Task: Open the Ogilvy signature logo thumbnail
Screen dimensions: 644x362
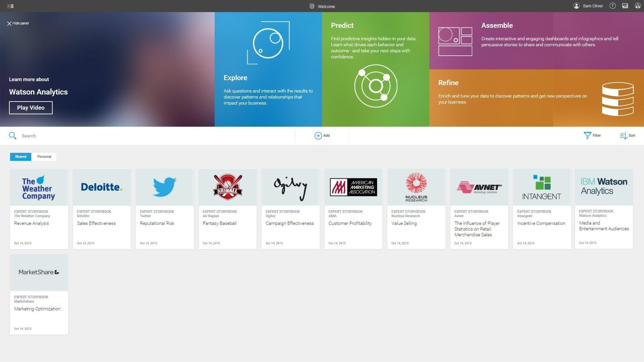Action: [x=291, y=187]
